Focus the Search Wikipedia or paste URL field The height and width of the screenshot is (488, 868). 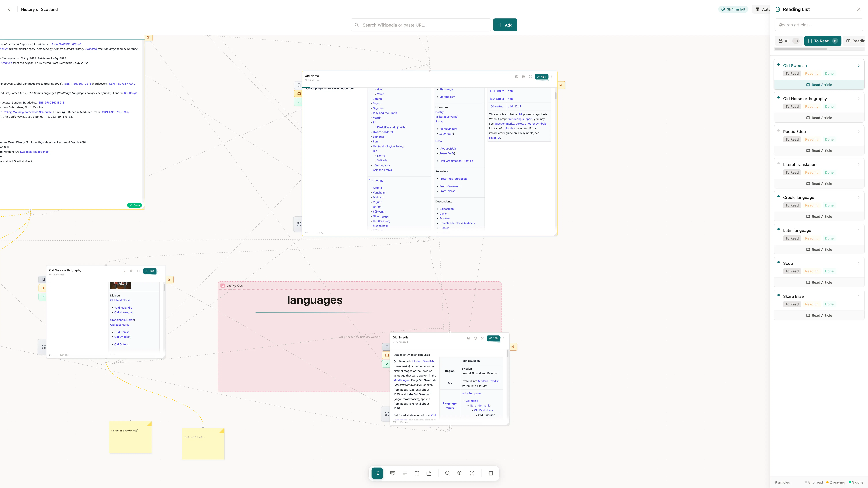coord(421,25)
